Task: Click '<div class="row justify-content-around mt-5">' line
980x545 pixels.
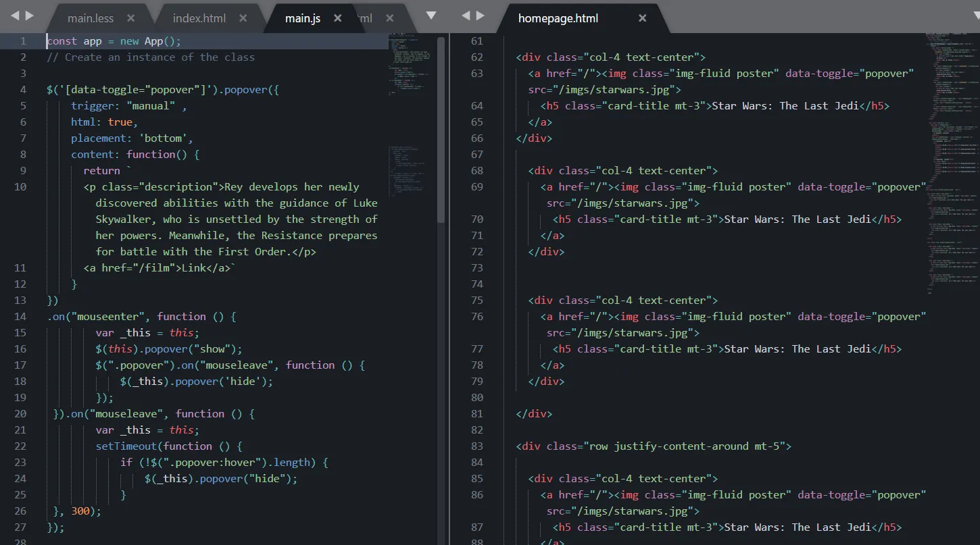Action: point(654,446)
